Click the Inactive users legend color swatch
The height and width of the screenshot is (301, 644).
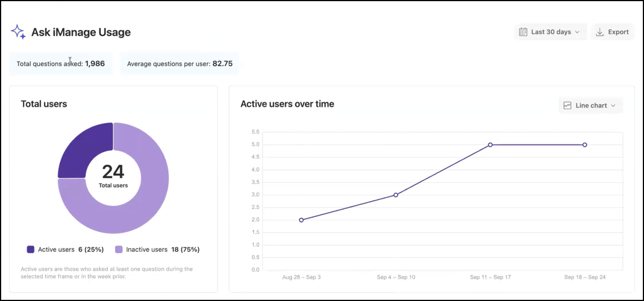[119, 249]
